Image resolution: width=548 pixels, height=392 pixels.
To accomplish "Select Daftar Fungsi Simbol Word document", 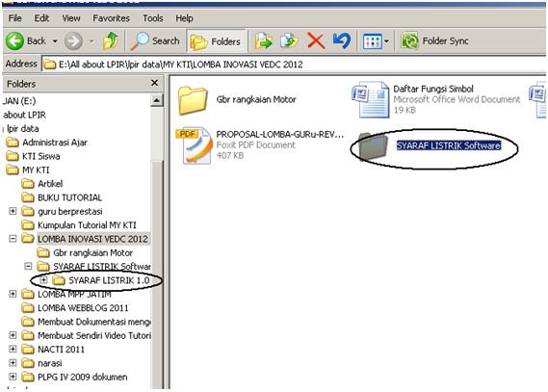I will click(x=436, y=99).
